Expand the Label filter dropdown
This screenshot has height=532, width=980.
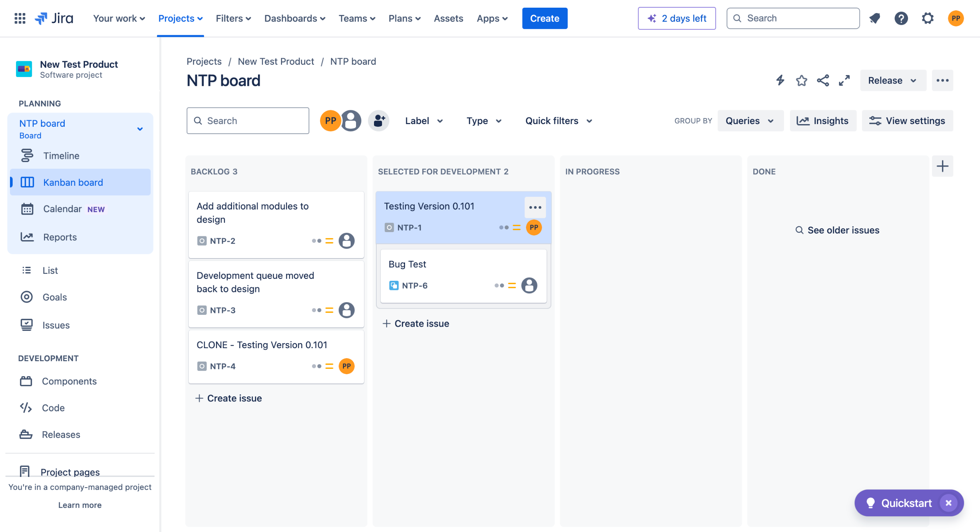(424, 121)
